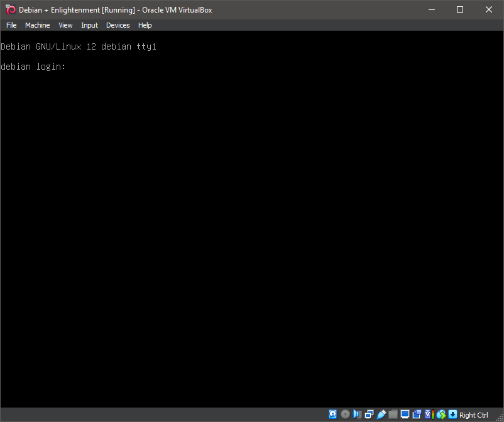Open the Machine menu

[37, 25]
